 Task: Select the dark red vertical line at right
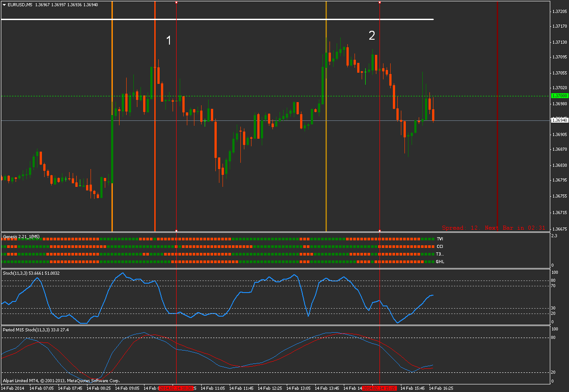pos(497,116)
